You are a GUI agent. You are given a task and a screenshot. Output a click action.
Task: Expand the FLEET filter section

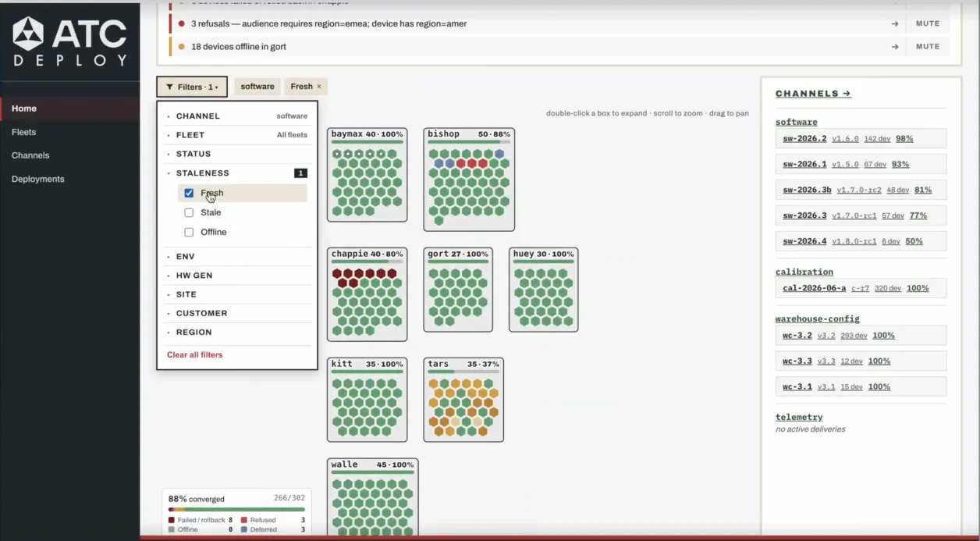237,135
